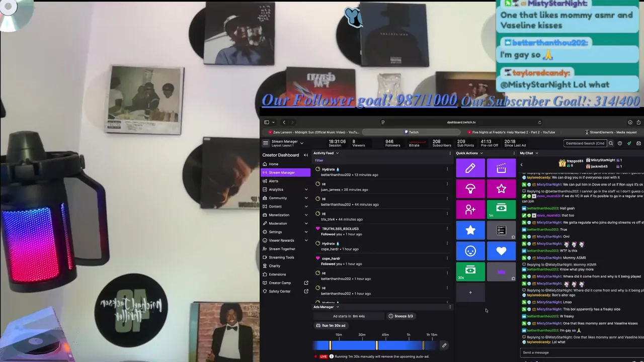The width and height of the screenshot is (644, 362).
Task: Open Stream Together in the sidebar
Action: coord(285,249)
